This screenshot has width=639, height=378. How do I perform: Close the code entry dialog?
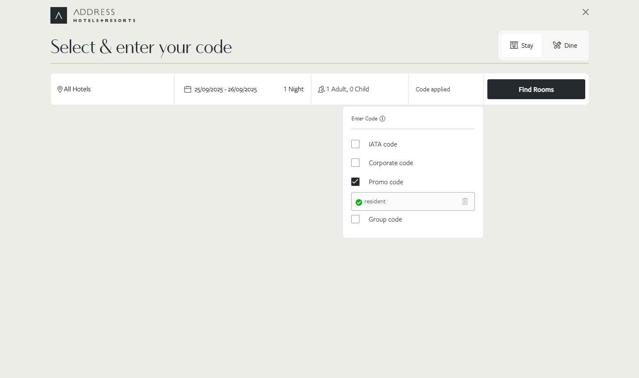click(585, 12)
